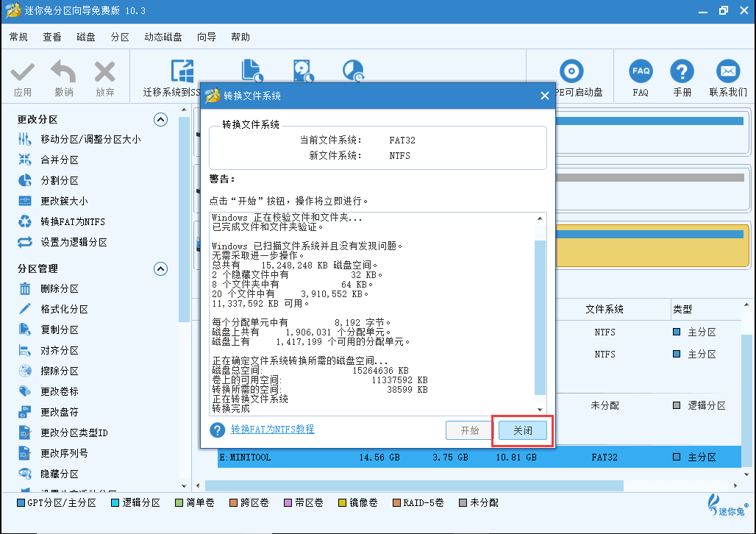Click the 未分配 legend swatch at bottom
The height and width of the screenshot is (534, 756).
tap(463, 502)
